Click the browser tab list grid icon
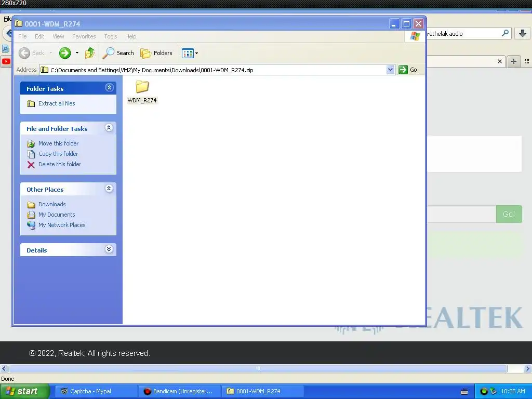 [x=527, y=61]
